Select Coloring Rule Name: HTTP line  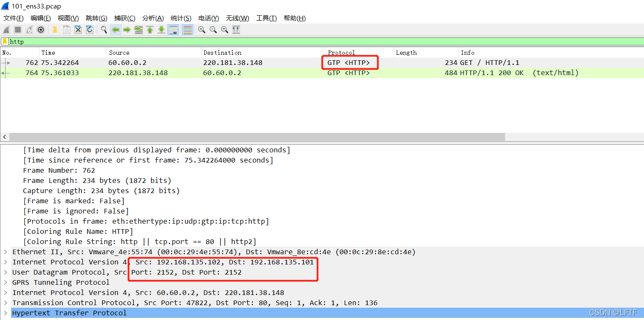click(78, 231)
